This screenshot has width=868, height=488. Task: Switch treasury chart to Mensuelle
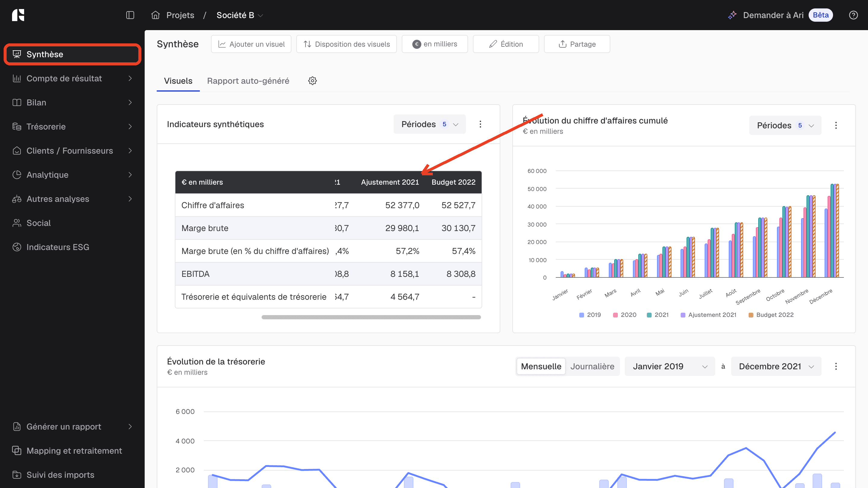click(x=541, y=366)
